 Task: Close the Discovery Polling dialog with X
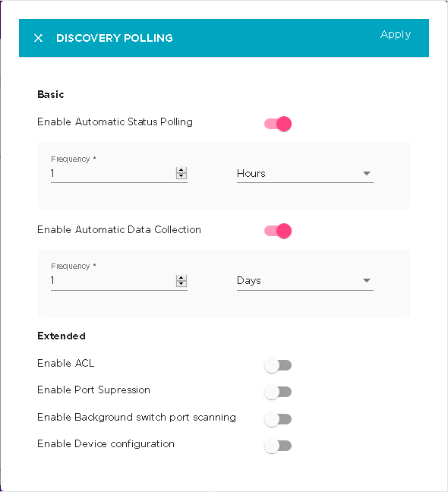point(38,38)
